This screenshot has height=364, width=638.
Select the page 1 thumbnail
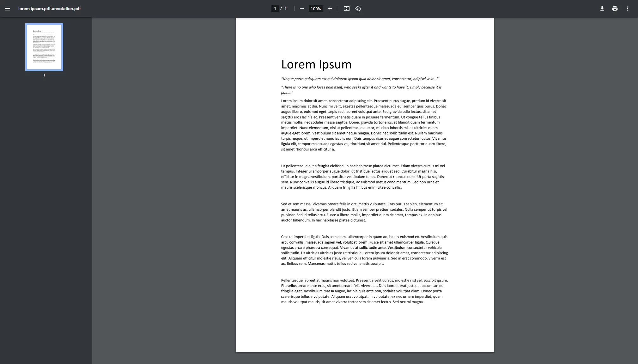44,47
